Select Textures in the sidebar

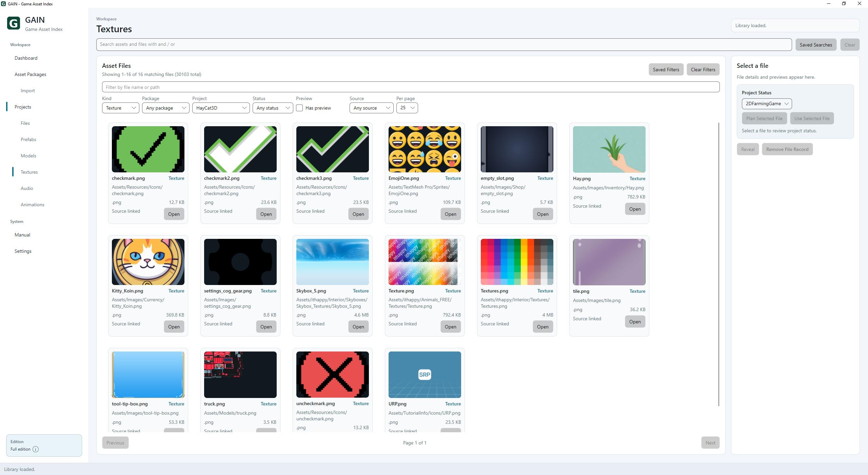click(29, 172)
